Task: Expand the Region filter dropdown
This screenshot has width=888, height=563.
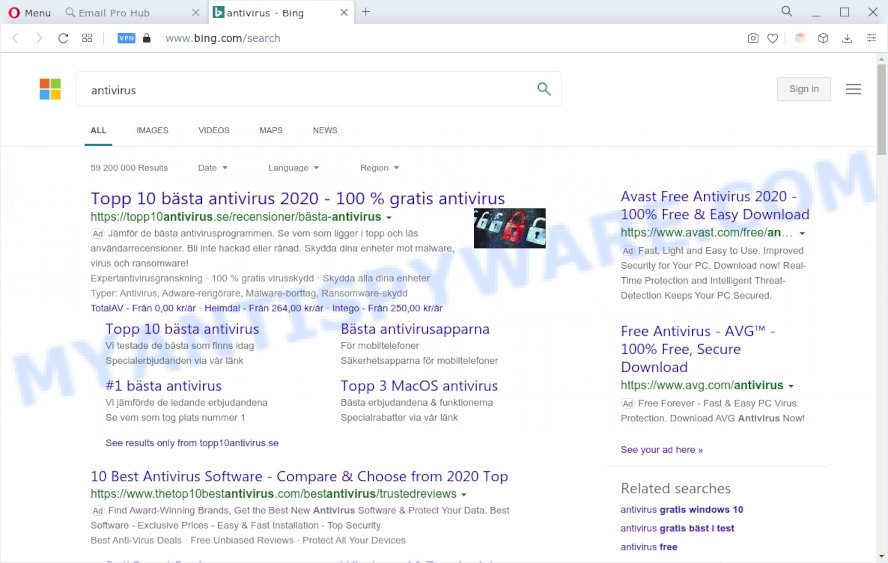Action: click(379, 168)
